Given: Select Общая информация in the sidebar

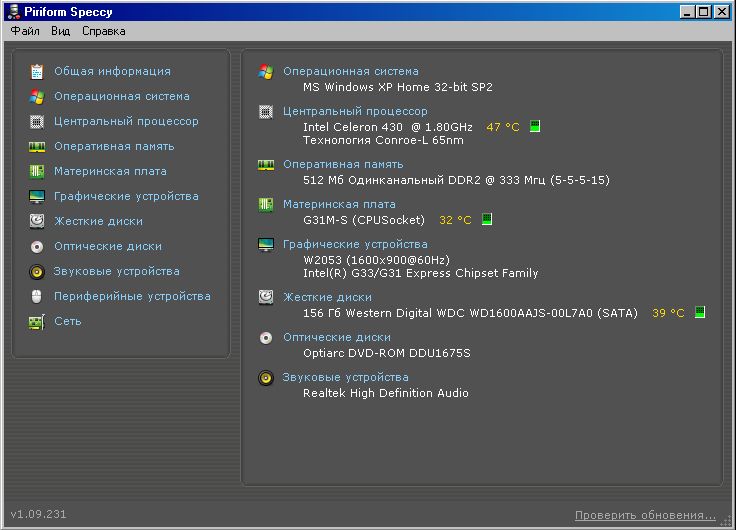Looking at the screenshot, I should tap(112, 71).
